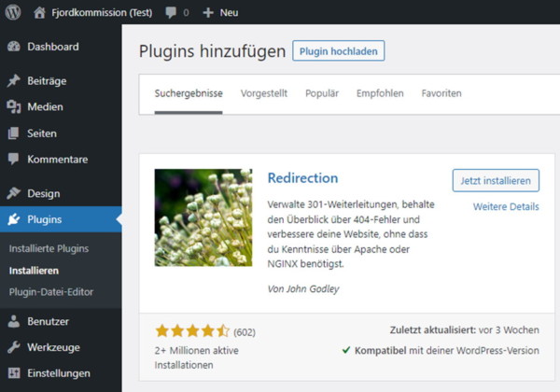The width and height of the screenshot is (560, 392).
Task: Click the Plugins plug icon
Action: tap(14, 219)
